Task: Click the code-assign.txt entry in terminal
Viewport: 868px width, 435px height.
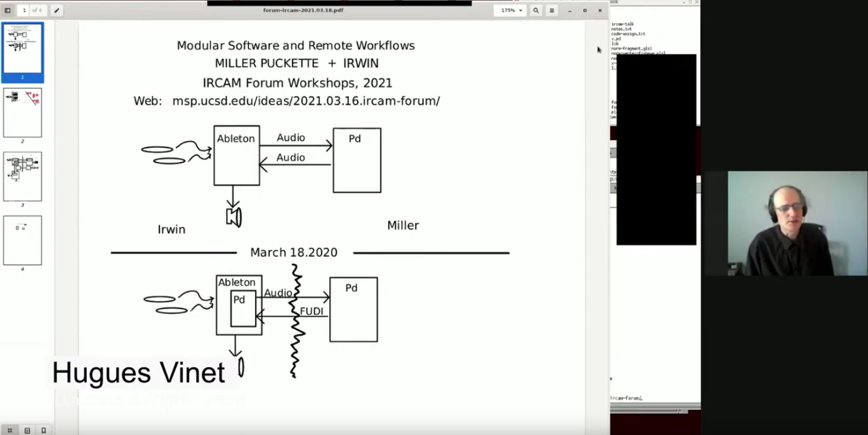Action: pos(628,34)
